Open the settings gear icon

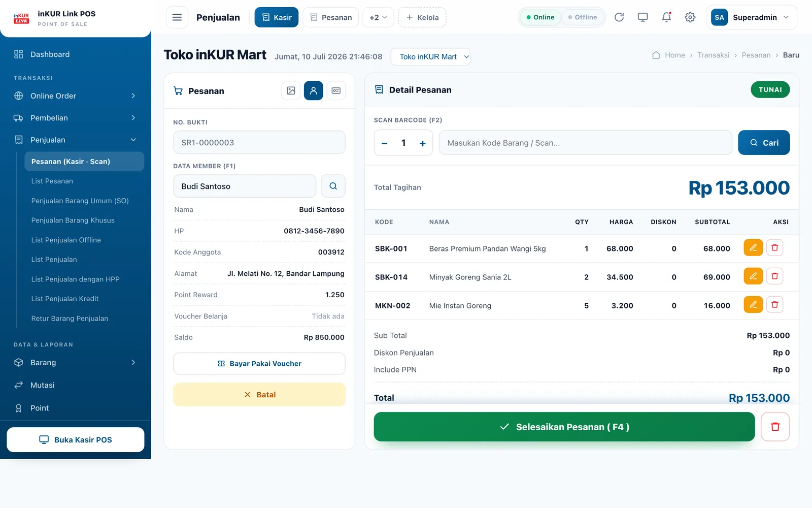(x=690, y=17)
